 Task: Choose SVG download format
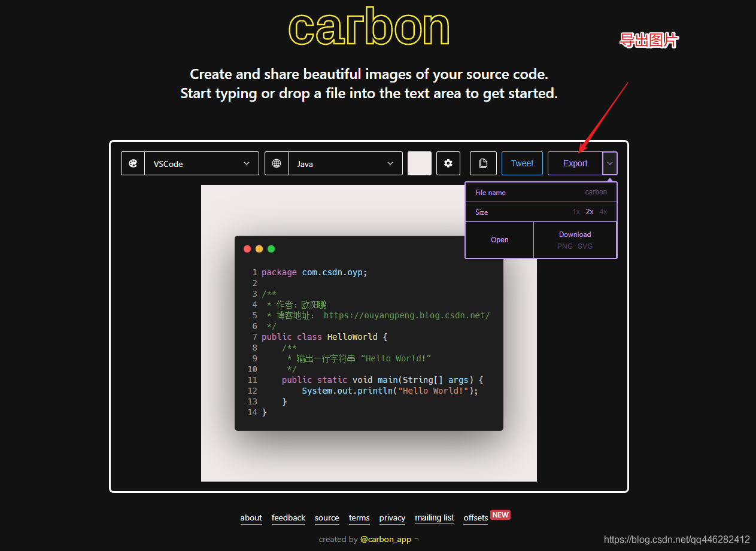(585, 246)
